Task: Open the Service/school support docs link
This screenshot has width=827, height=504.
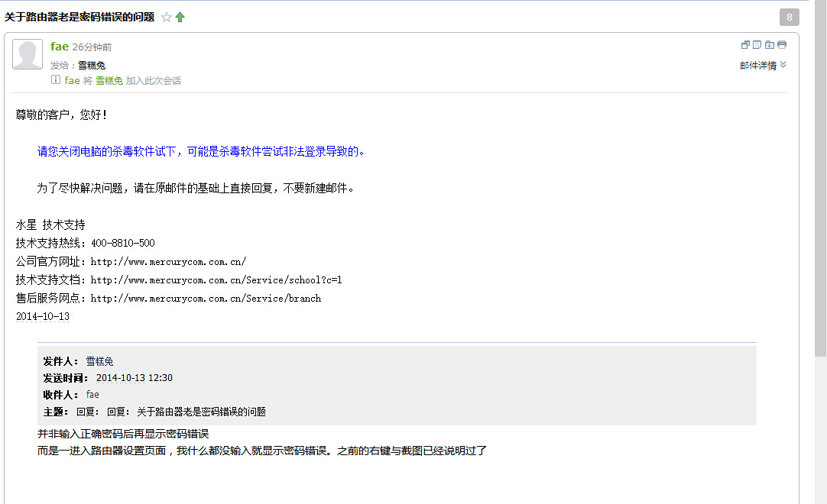Action: pos(216,280)
